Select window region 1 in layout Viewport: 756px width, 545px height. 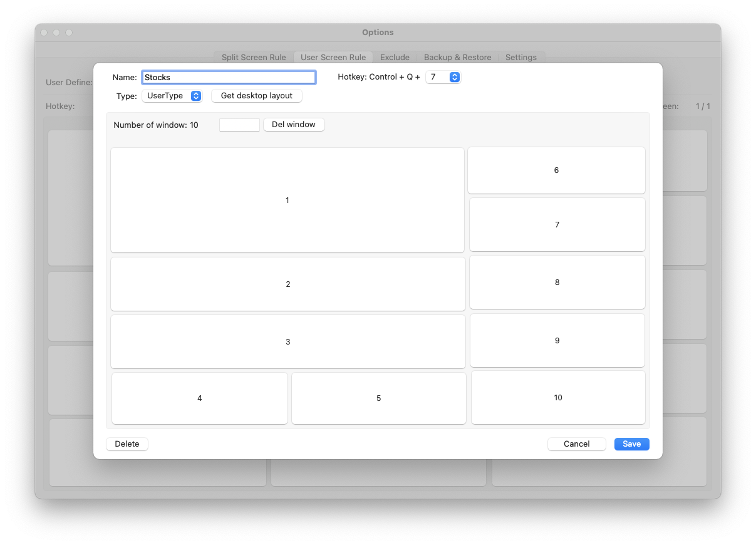pyautogui.click(x=287, y=200)
